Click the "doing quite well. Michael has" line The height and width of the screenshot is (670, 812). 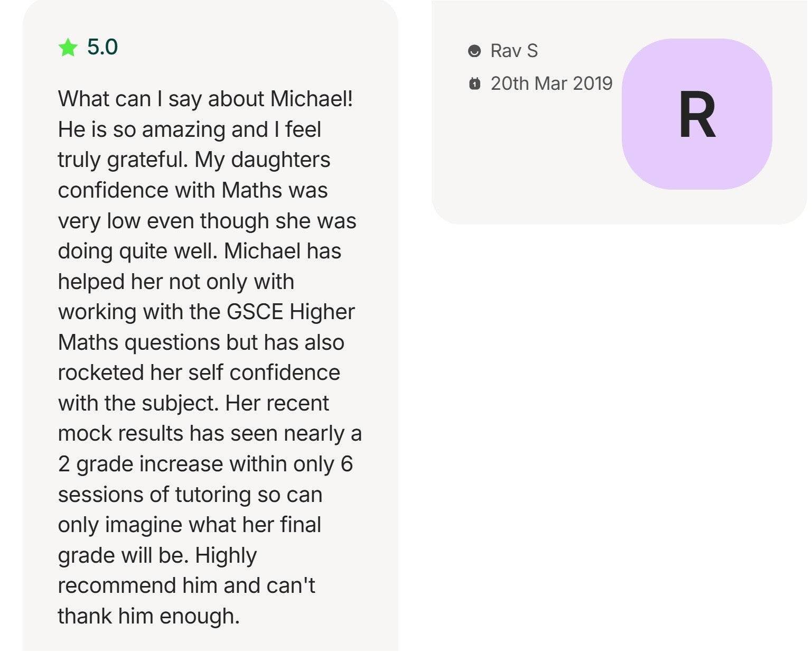point(199,251)
